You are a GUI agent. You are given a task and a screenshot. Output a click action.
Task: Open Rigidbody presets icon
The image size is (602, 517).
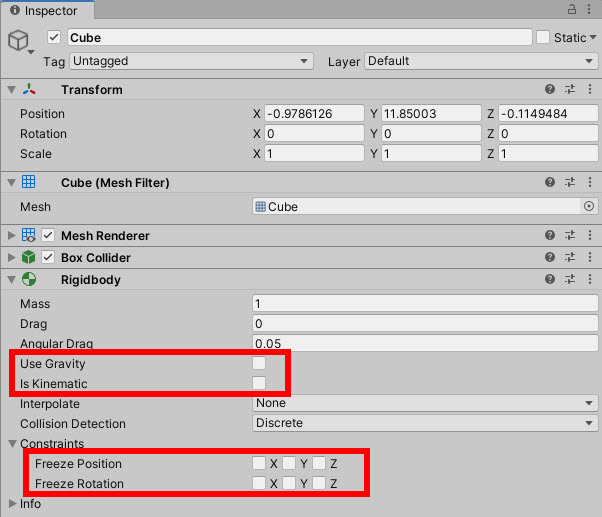tap(570, 279)
